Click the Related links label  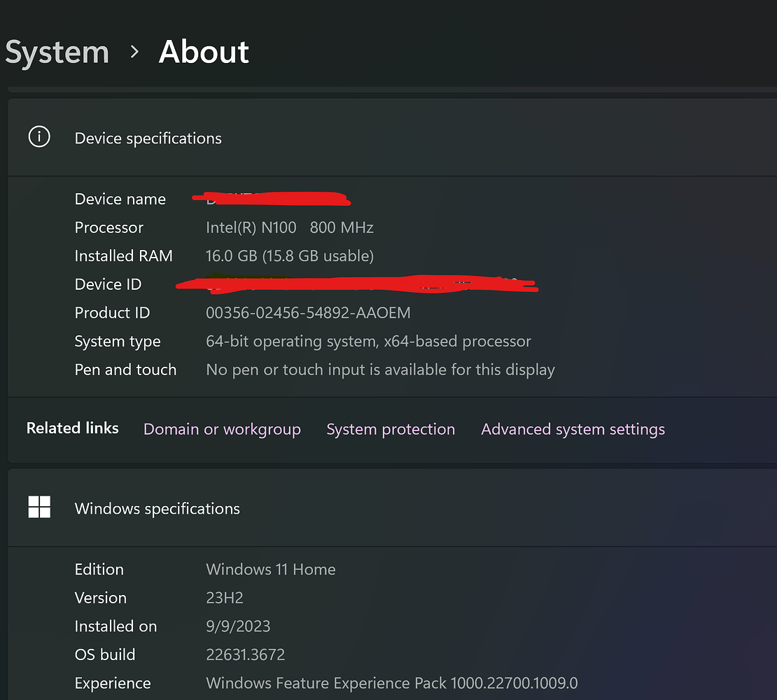click(73, 428)
